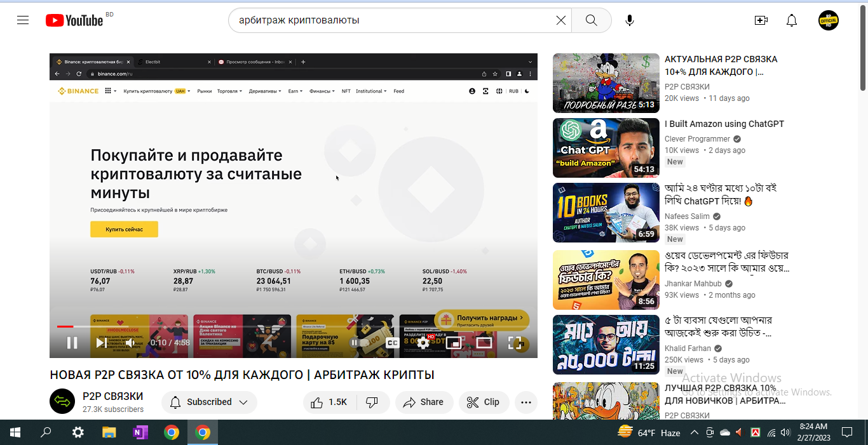This screenshot has width=868, height=445.
Task: Open the Windows Start menu
Action: (15, 432)
